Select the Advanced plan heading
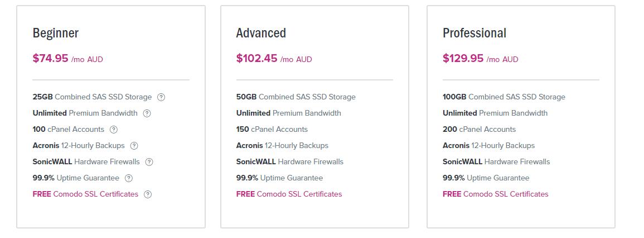This screenshot has width=644, height=238. pos(261,33)
